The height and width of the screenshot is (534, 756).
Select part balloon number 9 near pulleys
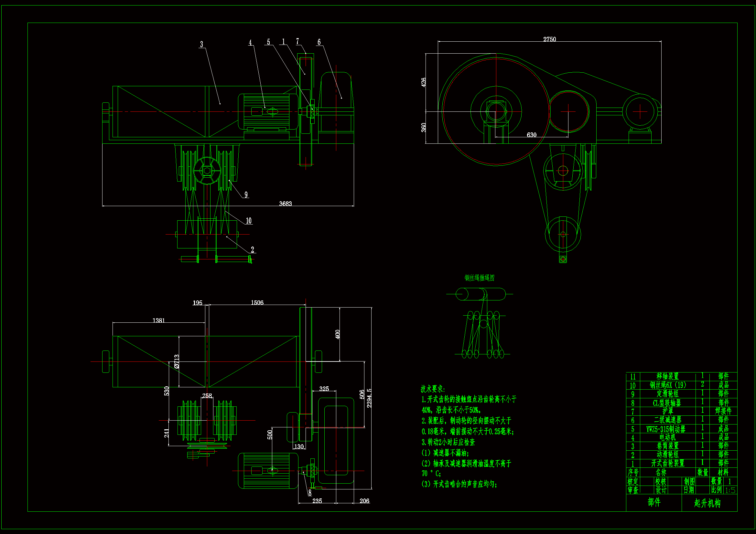[x=246, y=194]
